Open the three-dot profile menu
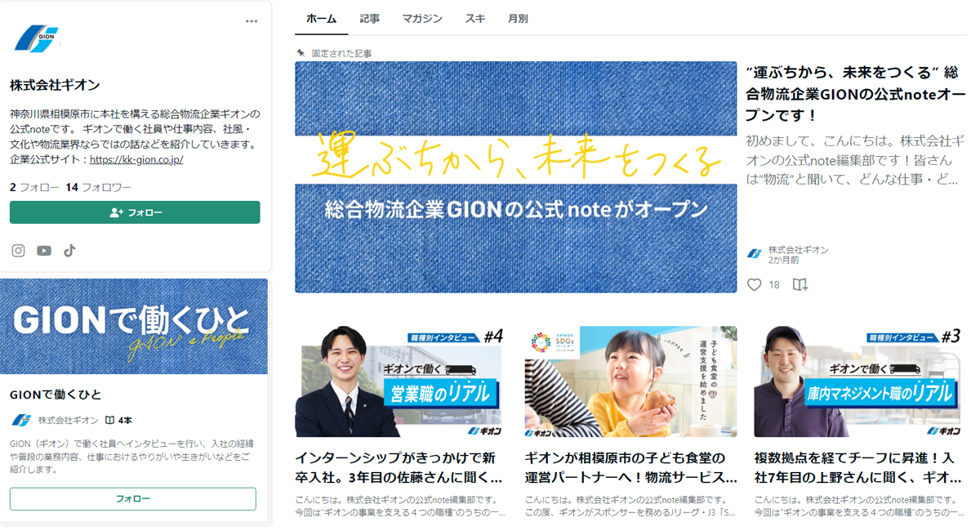Image resolution: width=980 pixels, height=531 pixels. coord(252,21)
